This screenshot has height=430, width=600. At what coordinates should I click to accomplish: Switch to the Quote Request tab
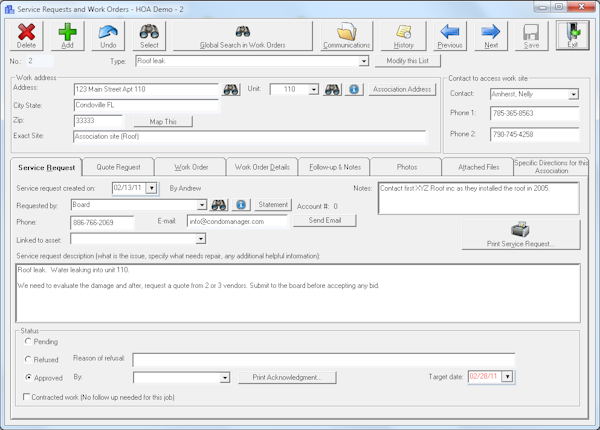click(118, 167)
